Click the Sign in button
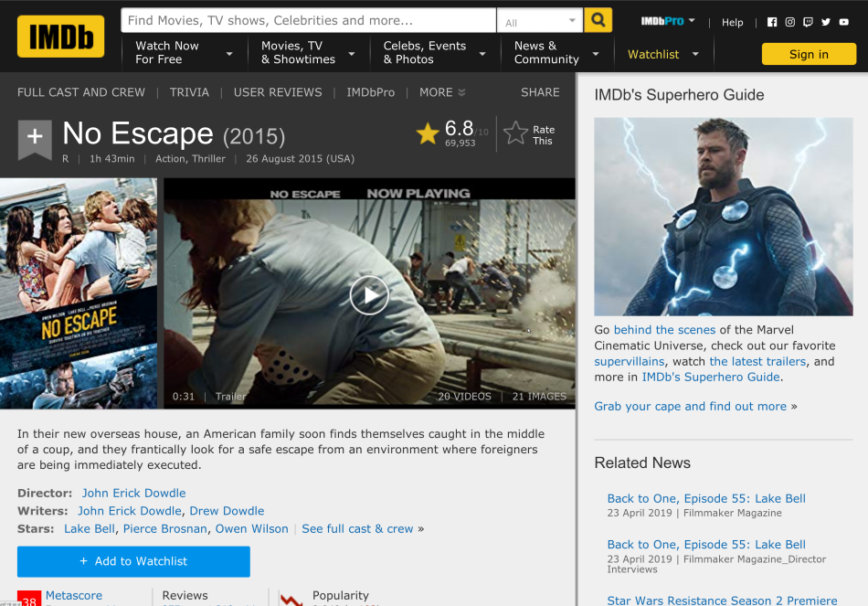868x606 pixels. pyautogui.click(x=809, y=54)
